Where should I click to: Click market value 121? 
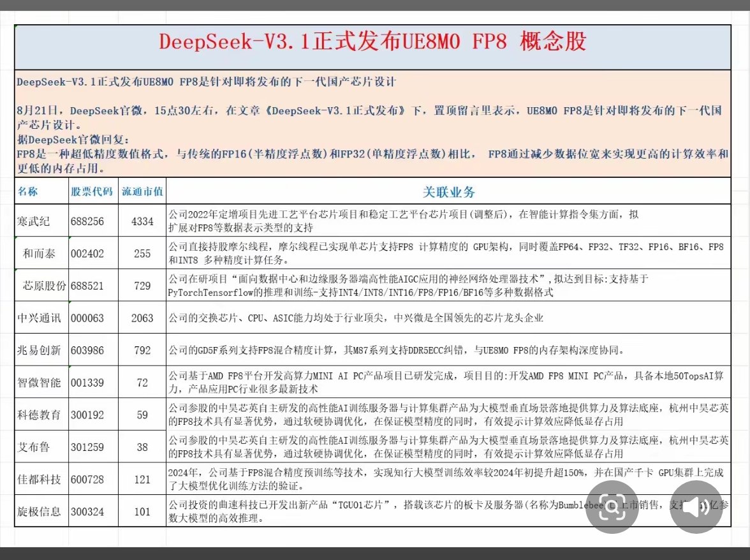[143, 479]
